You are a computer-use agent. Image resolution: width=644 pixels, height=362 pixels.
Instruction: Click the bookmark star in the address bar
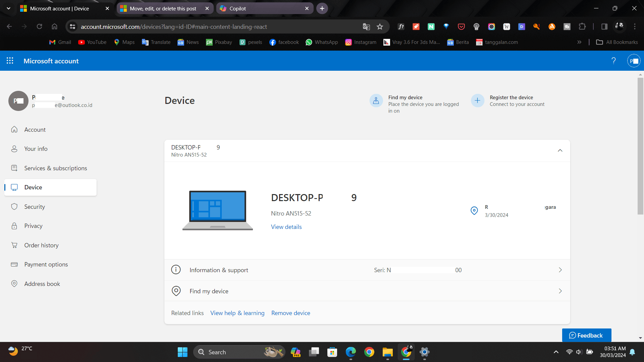click(380, 26)
